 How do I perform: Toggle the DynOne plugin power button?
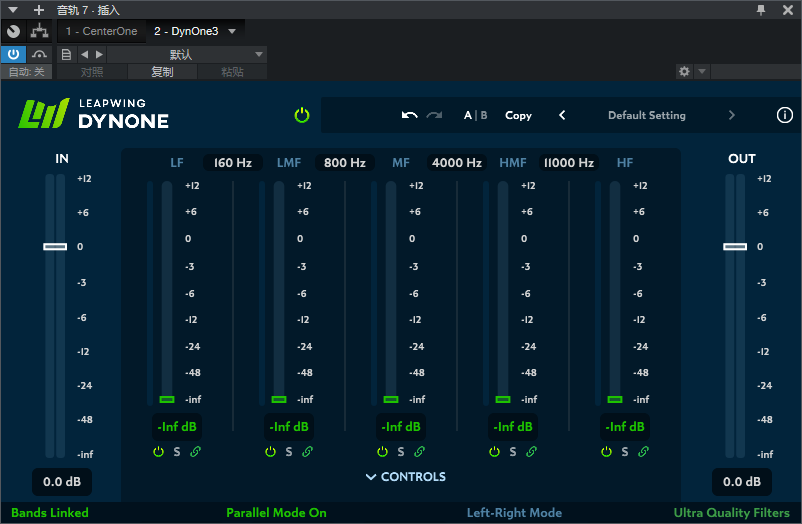pyautogui.click(x=302, y=115)
